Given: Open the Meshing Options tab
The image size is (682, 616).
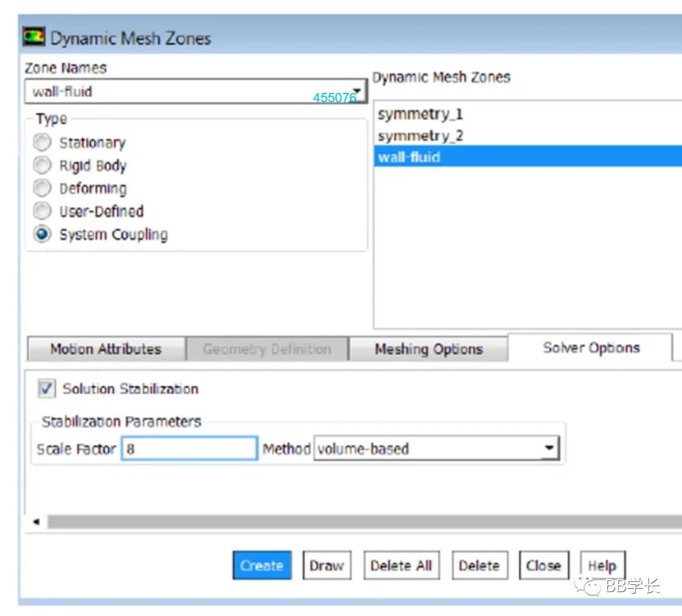Looking at the screenshot, I should [x=428, y=349].
